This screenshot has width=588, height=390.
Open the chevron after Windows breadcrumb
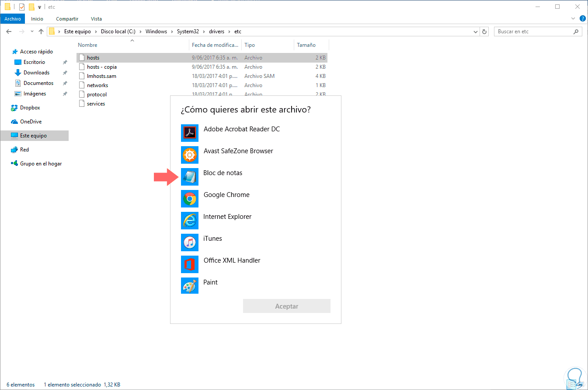point(172,32)
